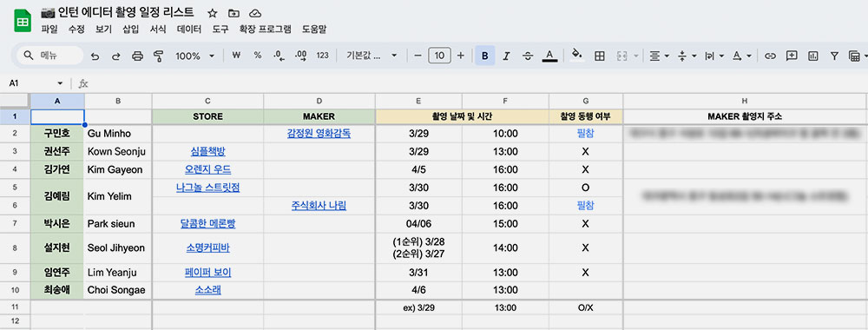Image resolution: width=868 pixels, height=330 pixels.
Task: Decrease font size with minus button
Action: 418,56
